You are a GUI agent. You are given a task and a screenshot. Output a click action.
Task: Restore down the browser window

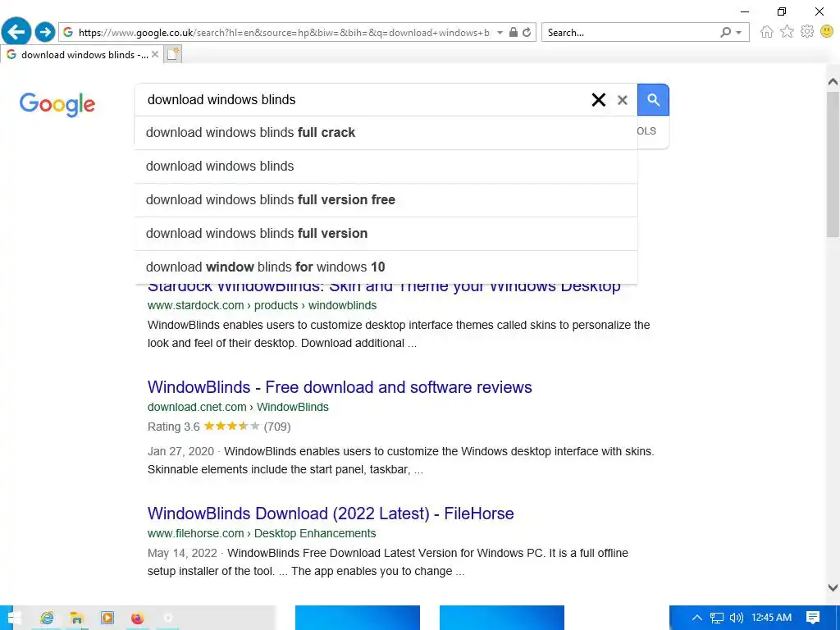click(x=782, y=11)
